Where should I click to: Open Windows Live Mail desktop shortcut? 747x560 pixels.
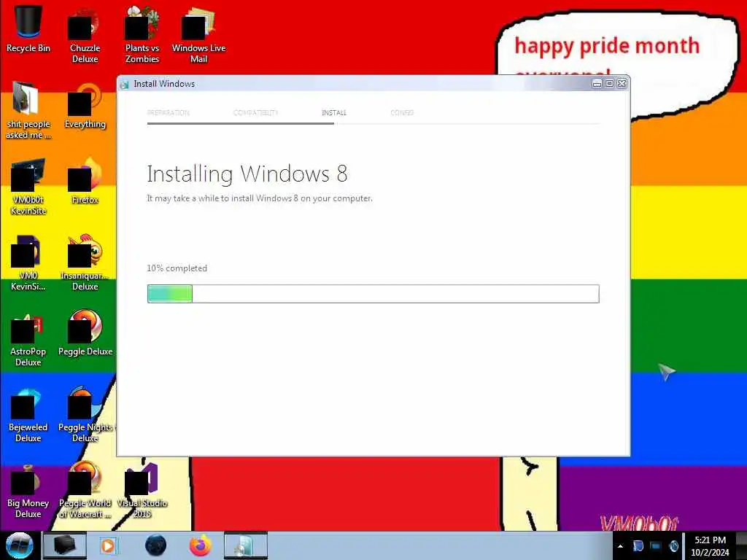pos(198,34)
